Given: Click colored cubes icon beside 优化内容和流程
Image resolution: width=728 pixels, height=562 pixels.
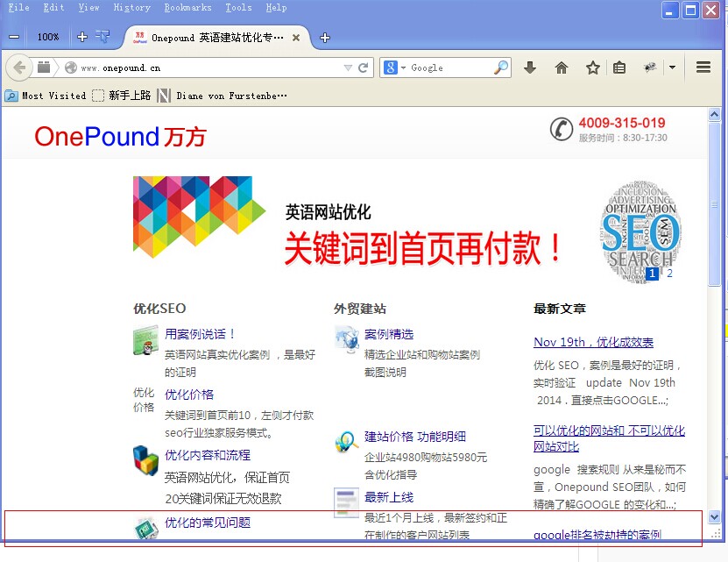Looking at the screenshot, I should click(x=145, y=460).
